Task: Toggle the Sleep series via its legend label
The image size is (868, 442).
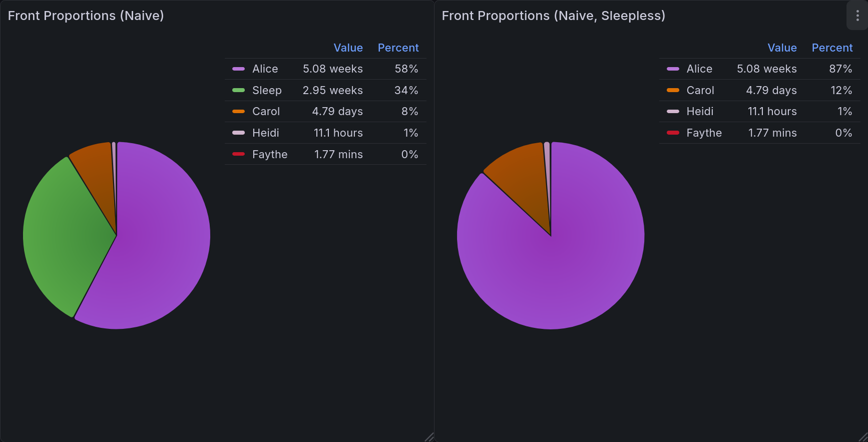Action: (x=266, y=90)
